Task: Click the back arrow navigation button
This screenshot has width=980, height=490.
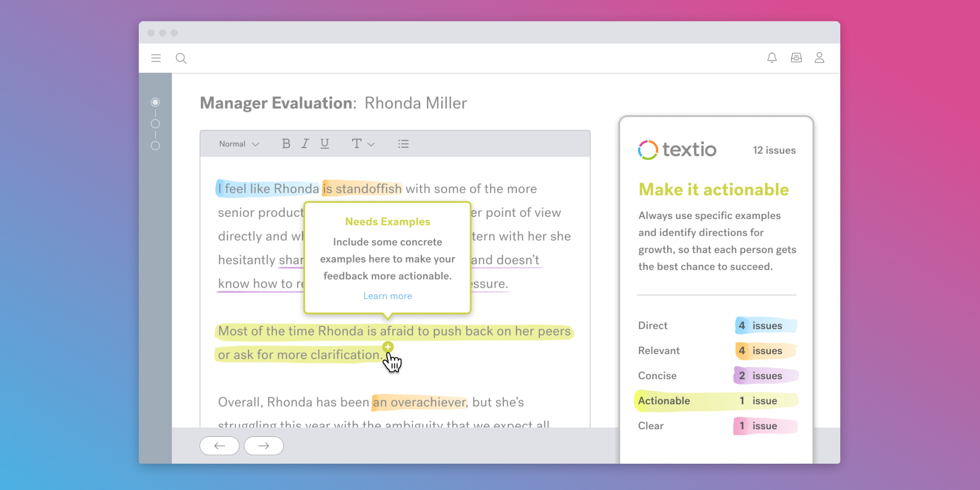Action: (220, 445)
